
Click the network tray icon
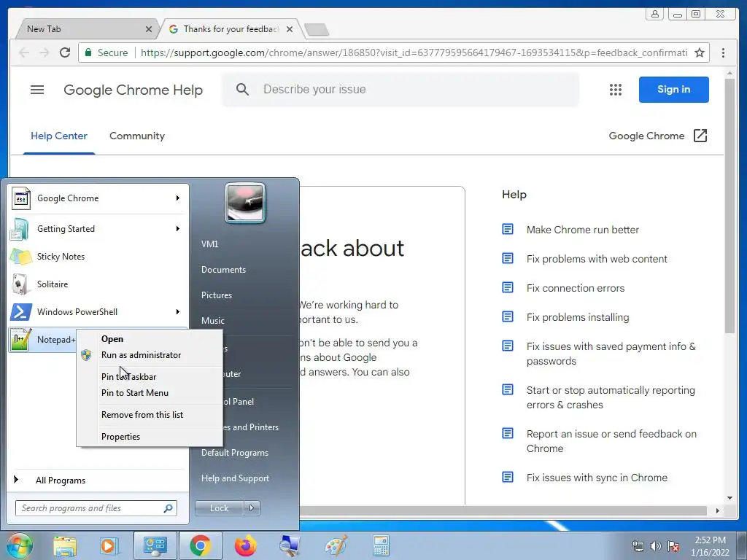[638, 546]
